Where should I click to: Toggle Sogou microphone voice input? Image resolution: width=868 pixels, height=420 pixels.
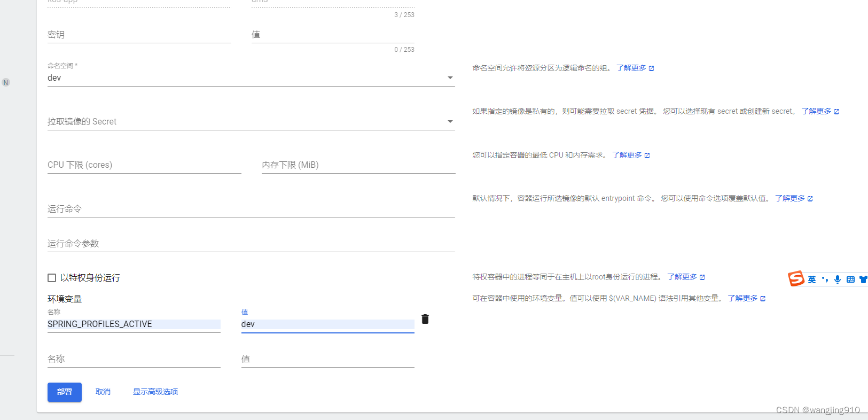[x=838, y=279]
